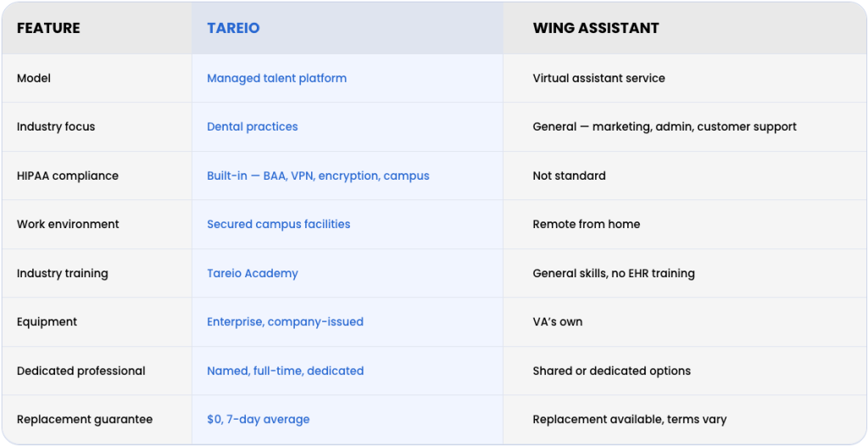Screen dimensions: 868x446
Task: Click the 'Virtual assistant service' cell
Action: [599, 78]
